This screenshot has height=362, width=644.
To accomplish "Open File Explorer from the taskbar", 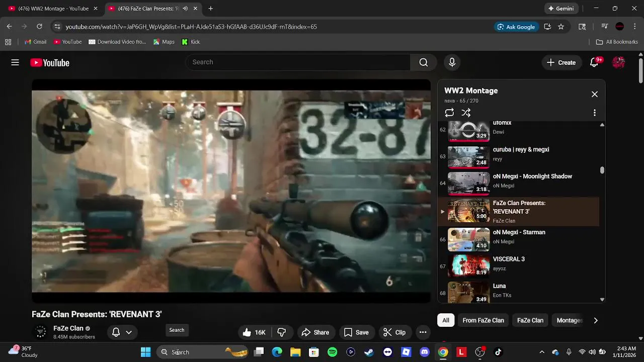I will (295, 352).
